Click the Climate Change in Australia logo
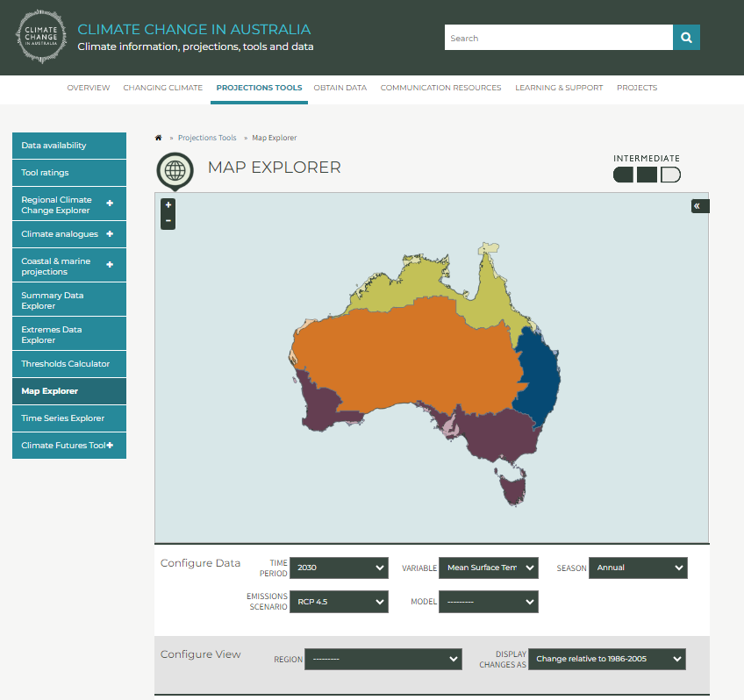The width and height of the screenshot is (744, 700). [40, 36]
